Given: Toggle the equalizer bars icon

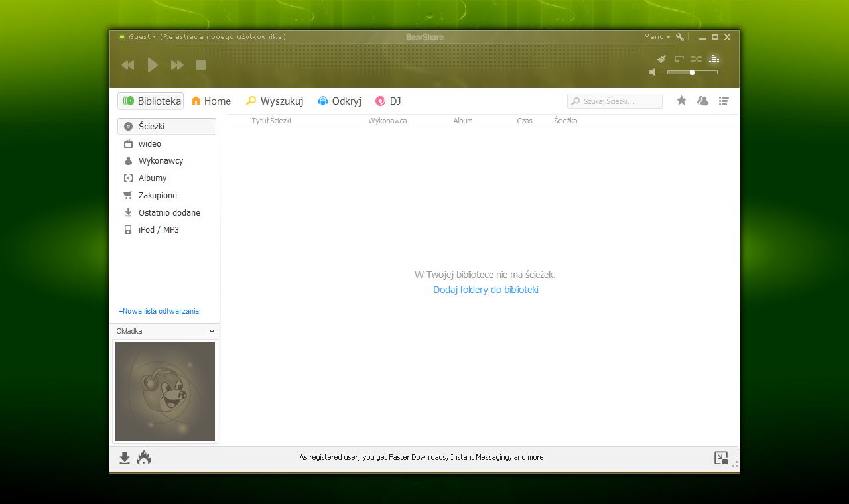Looking at the screenshot, I should pos(714,59).
